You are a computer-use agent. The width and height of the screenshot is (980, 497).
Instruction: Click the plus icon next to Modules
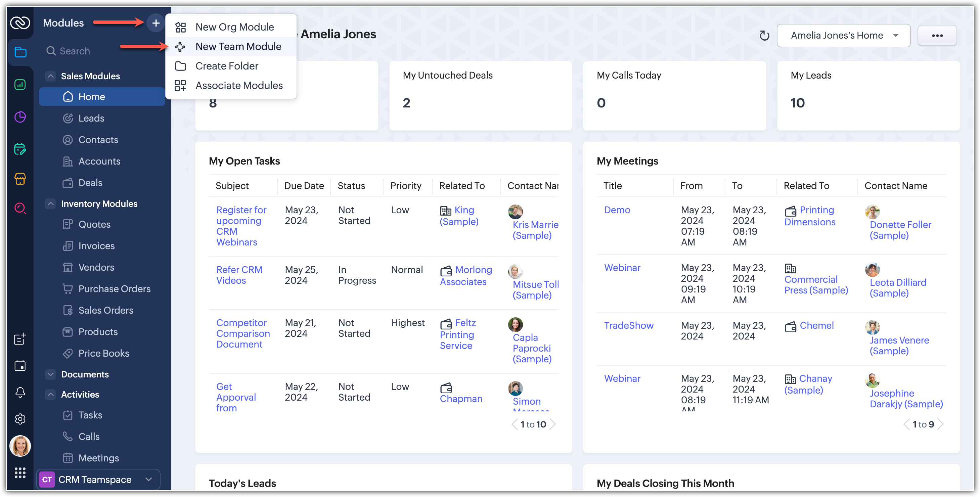click(x=155, y=23)
